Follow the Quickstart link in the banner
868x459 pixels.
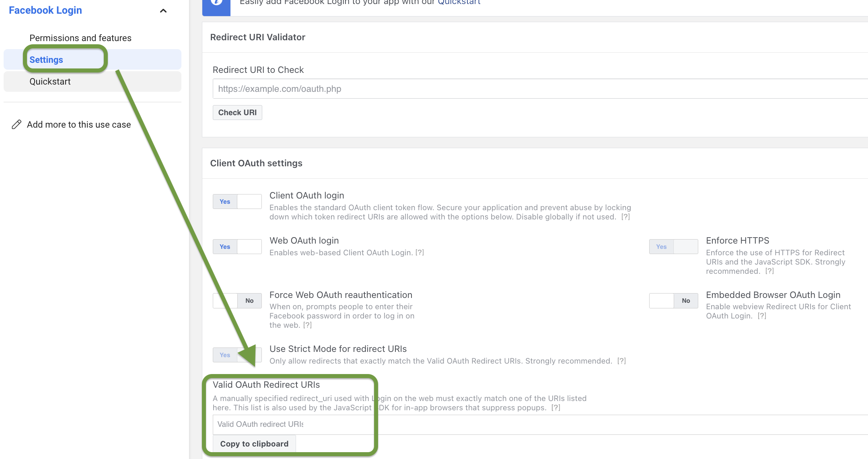459,2
